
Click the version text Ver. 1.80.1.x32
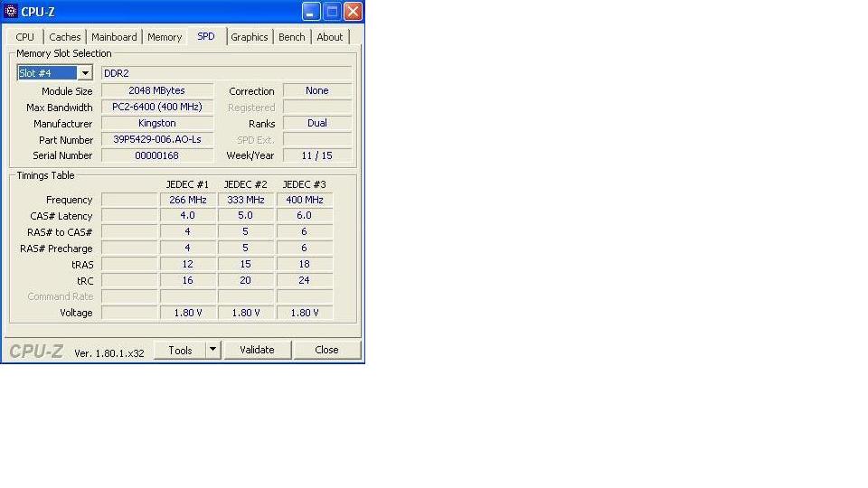tap(109, 353)
